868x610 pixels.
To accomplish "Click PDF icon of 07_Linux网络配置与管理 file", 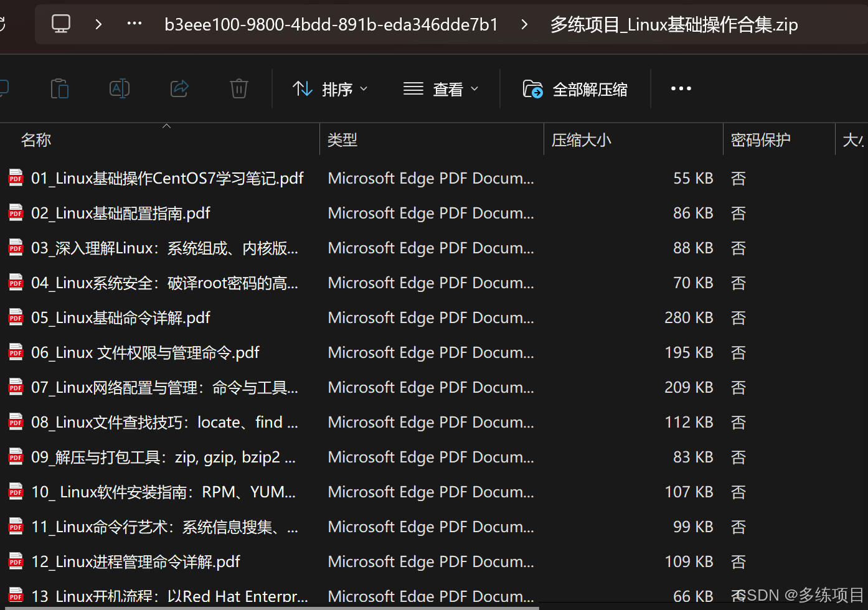I will click(16, 387).
